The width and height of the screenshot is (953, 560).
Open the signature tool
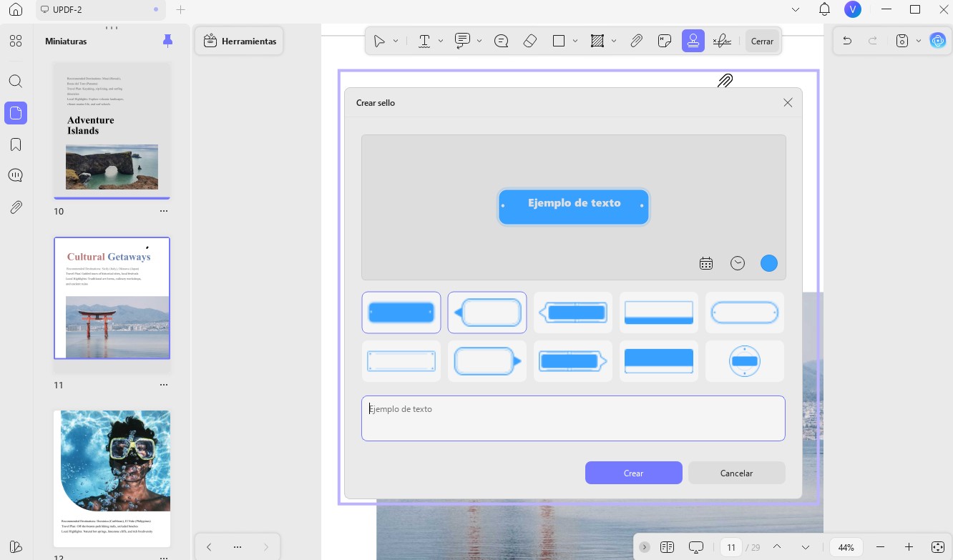[x=722, y=41]
